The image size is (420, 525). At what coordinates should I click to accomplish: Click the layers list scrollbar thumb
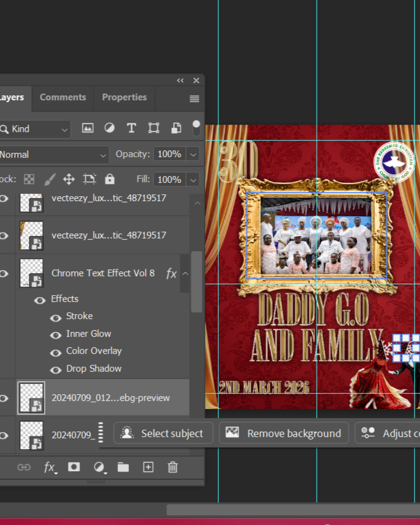coord(197,282)
